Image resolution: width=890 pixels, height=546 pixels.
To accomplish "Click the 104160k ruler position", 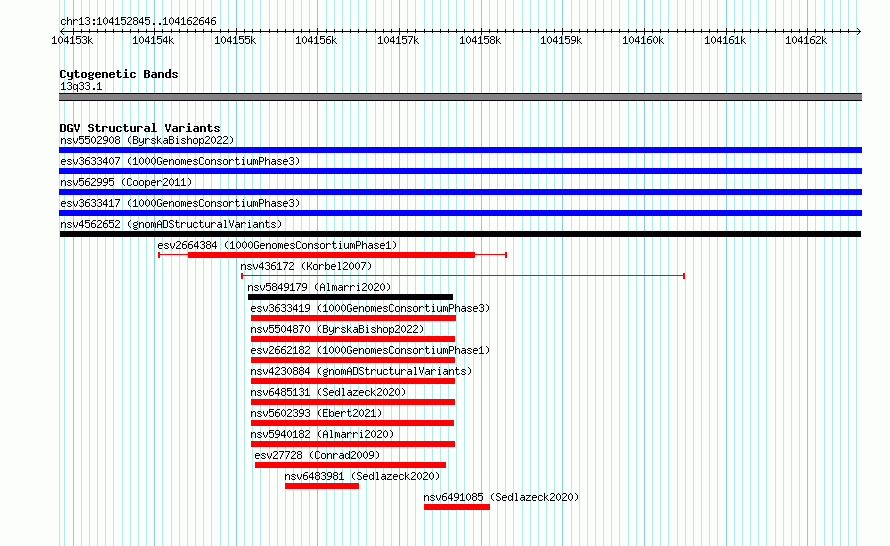I will coord(643,40).
